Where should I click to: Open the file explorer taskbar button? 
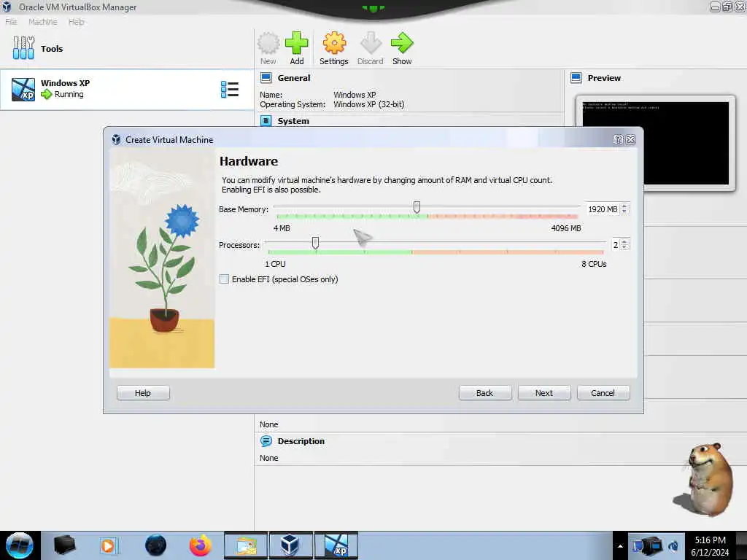[246, 545]
